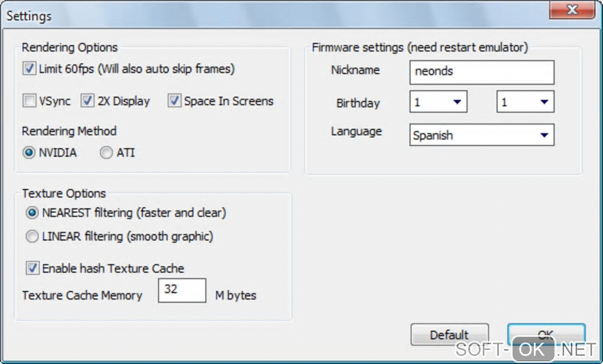Click the Texture Cache Memory field
Screen dimensions: 603x364
click(181, 291)
